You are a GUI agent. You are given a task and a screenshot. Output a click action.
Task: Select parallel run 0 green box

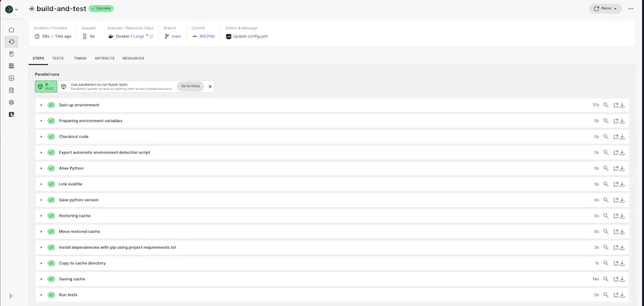click(46, 86)
